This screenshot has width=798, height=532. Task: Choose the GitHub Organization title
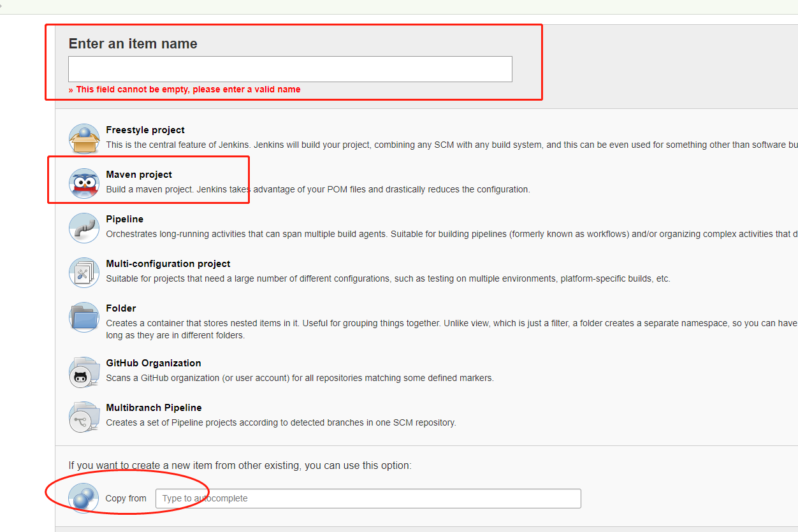click(x=154, y=363)
